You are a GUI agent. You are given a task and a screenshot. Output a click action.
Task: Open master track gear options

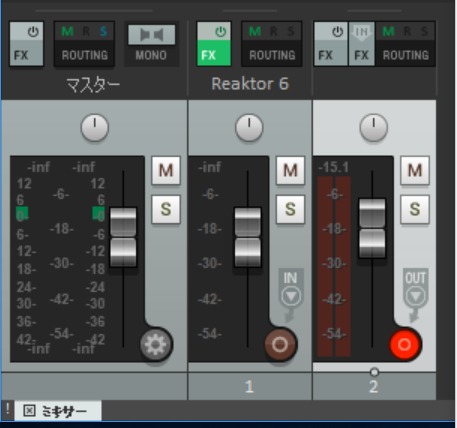pos(156,344)
